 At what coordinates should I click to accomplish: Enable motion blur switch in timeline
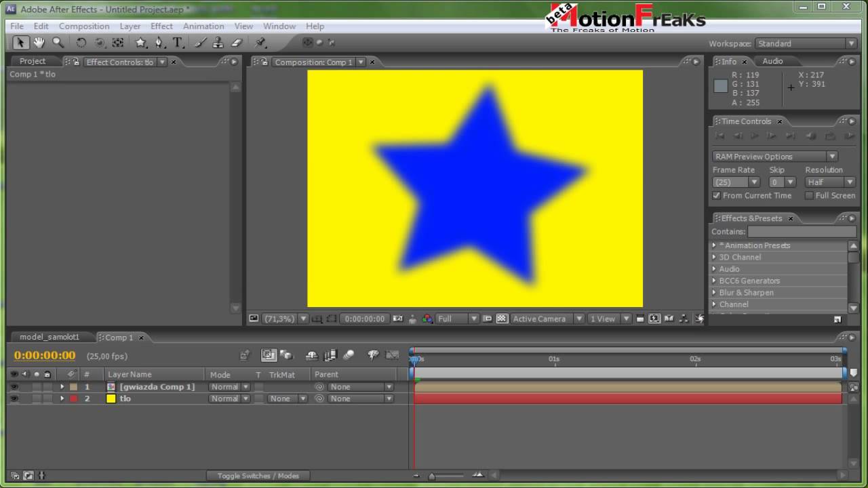pos(349,354)
